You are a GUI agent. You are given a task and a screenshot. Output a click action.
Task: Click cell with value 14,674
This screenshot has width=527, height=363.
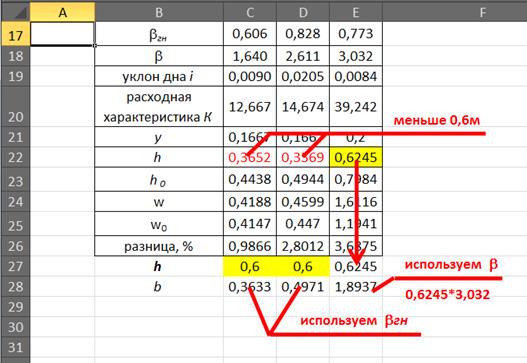point(303,107)
